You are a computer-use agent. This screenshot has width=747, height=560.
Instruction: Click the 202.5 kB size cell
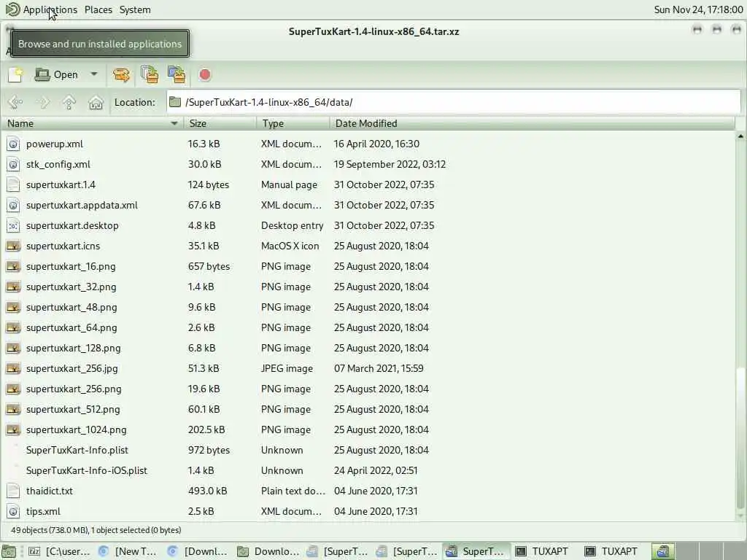click(x=206, y=430)
